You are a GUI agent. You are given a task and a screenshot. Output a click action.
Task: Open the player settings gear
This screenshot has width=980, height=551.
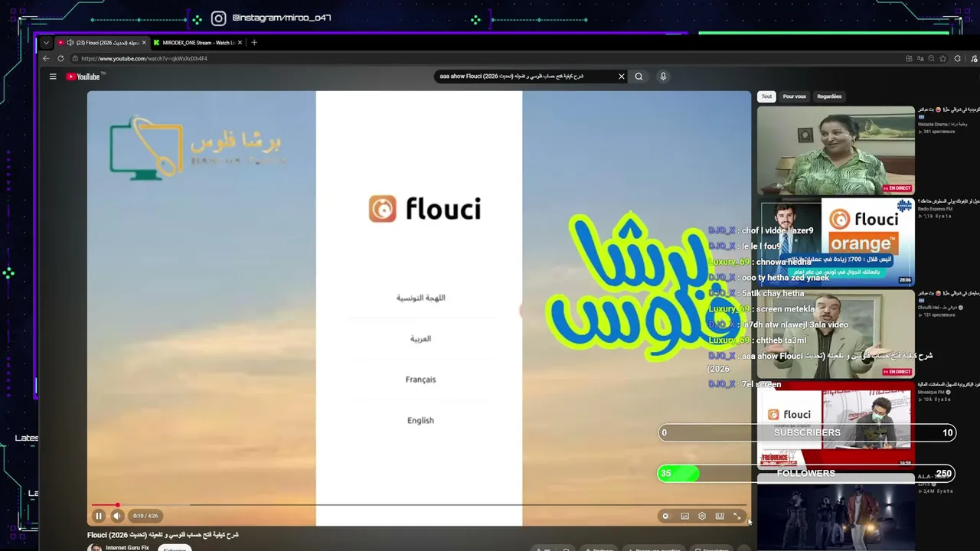point(702,516)
